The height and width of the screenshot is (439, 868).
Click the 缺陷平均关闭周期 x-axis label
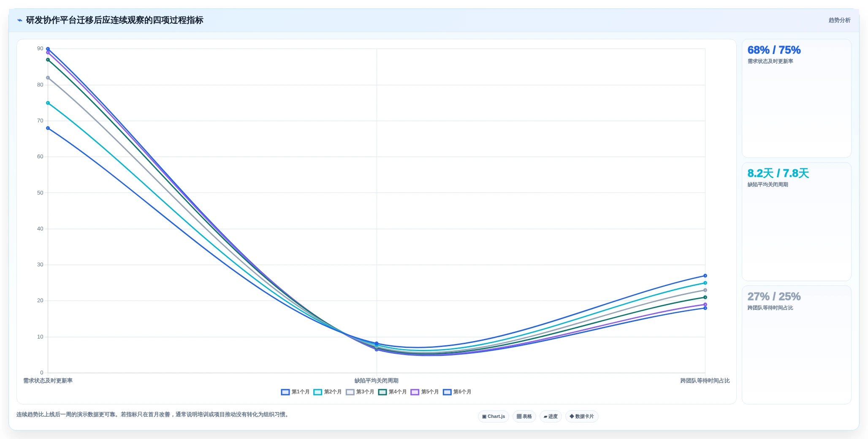tap(376, 381)
